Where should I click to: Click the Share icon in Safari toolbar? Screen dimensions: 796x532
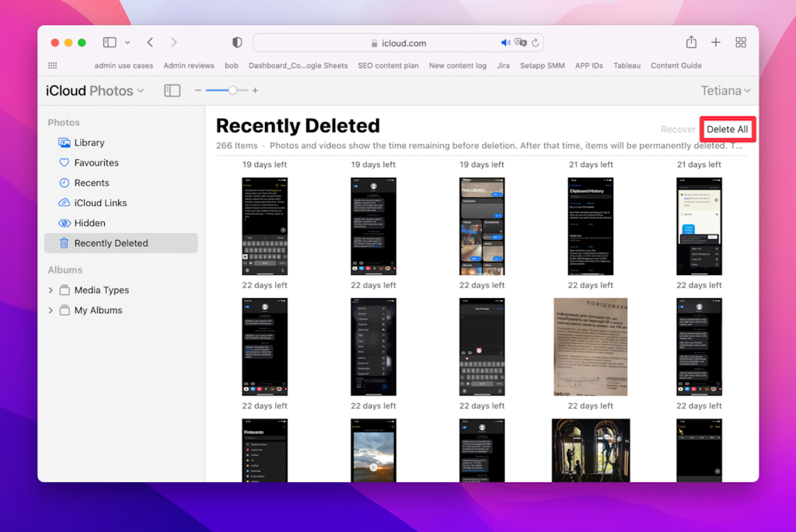click(692, 42)
